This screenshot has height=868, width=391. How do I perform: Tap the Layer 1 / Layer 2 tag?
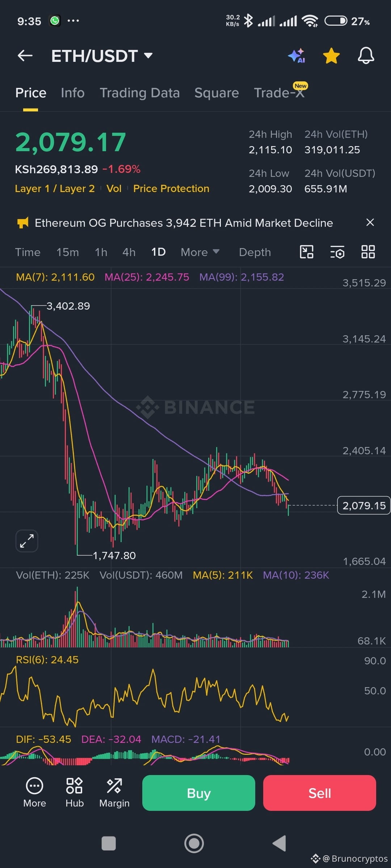pos(55,188)
